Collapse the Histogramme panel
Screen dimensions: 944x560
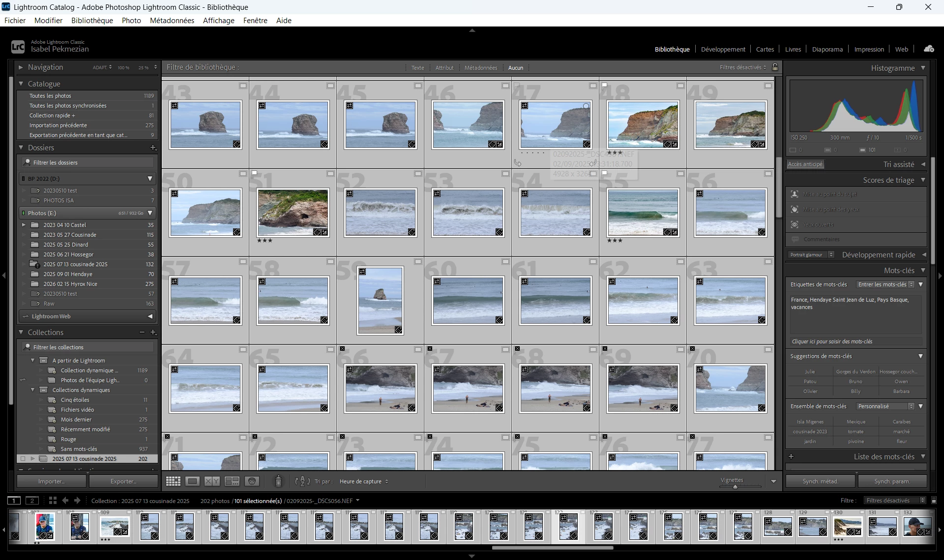coord(923,68)
